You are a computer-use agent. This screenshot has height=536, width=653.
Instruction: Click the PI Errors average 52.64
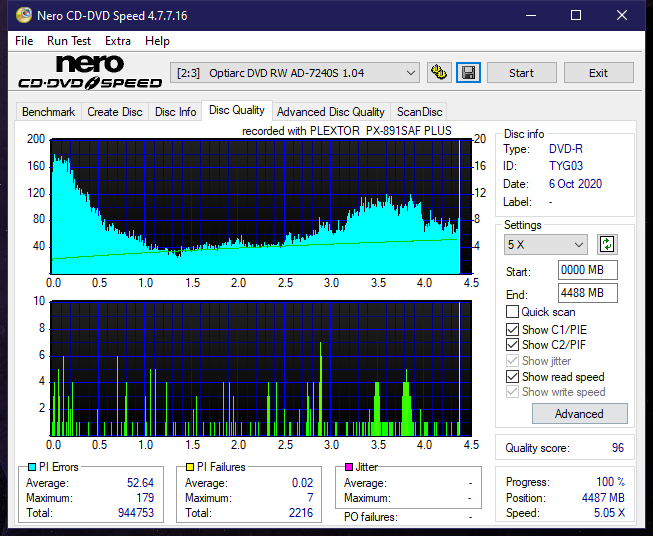pyautogui.click(x=140, y=483)
